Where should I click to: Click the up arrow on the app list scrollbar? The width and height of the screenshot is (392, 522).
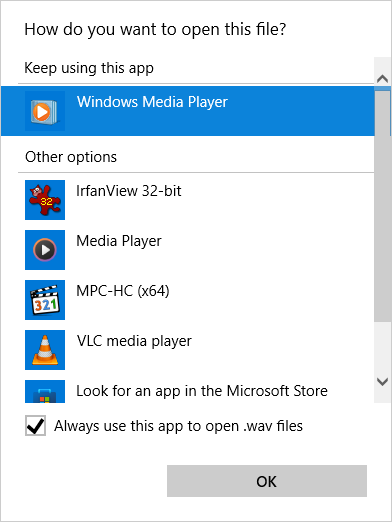click(x=382, y=79)
